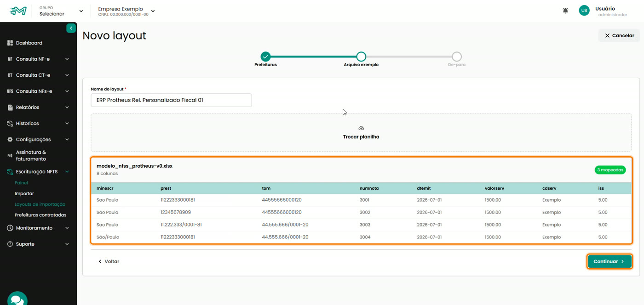This screenshot has height=305, width=644.
Task: Open the Grupo Selecionar dropdown
Action: point(61,11)
